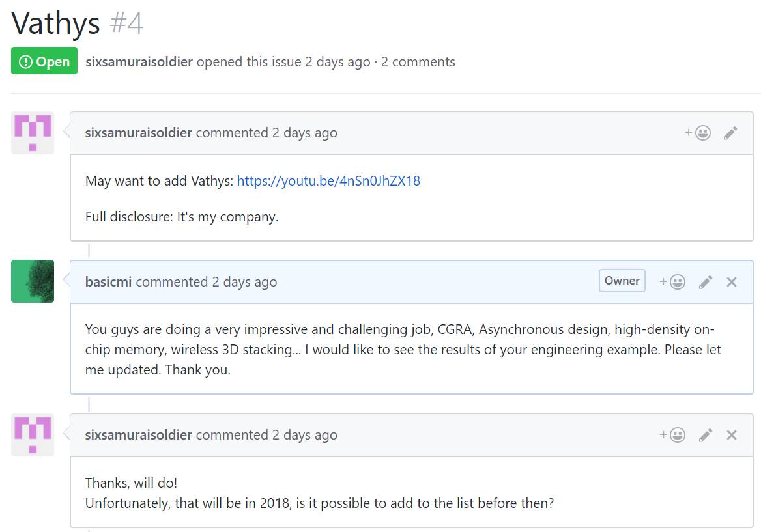
Task: Add reaction to first sixsamuraisoldier comment
Action: pos(698,133)
